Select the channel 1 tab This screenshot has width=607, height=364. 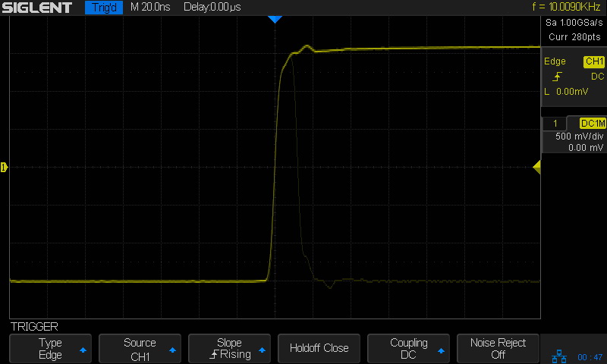pyautogui.click(x=555, y=123)
